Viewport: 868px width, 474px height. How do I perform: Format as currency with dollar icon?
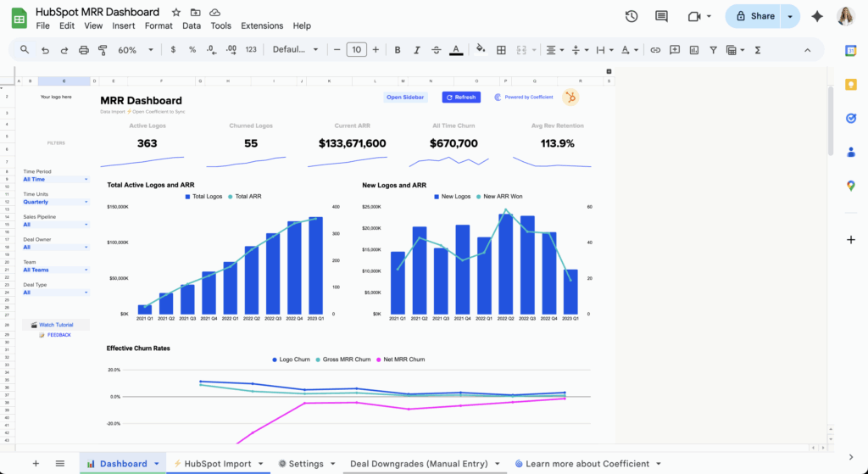[x=173, y=50]
